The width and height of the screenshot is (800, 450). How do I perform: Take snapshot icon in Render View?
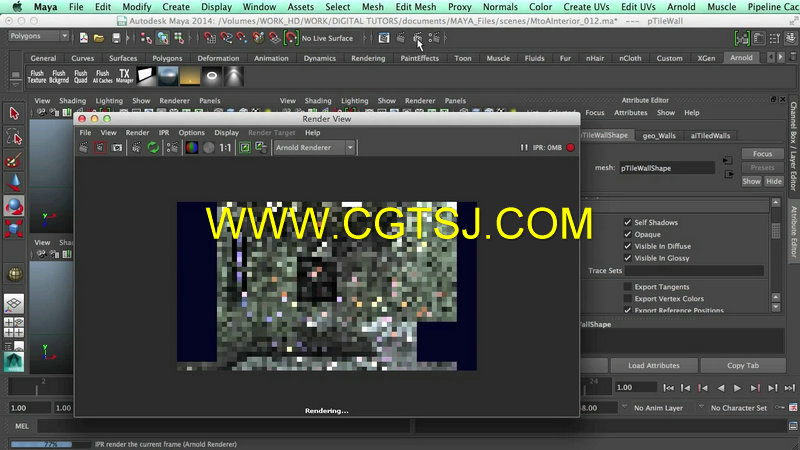pos(117,148)
